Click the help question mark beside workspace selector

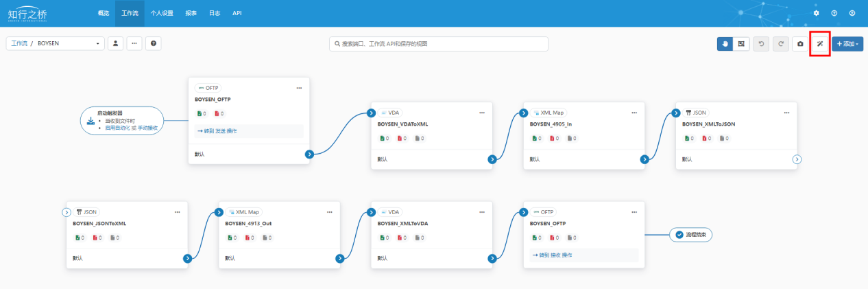point(154,43)
